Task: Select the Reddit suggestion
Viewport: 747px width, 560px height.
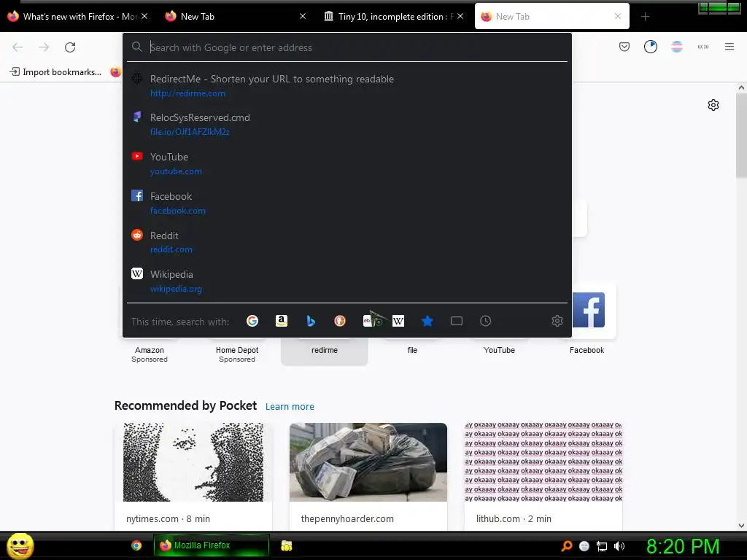Action: pyautogui.click(x=347, y=242)
